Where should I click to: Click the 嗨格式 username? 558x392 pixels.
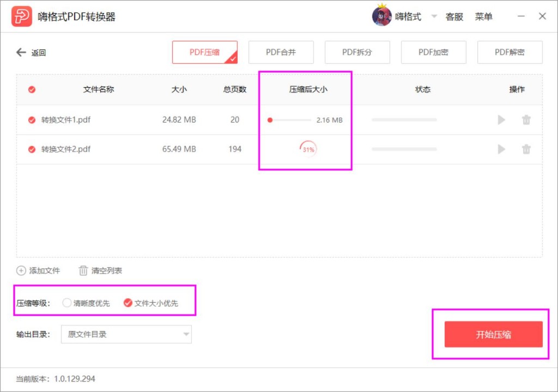click(x=408, y=17)
